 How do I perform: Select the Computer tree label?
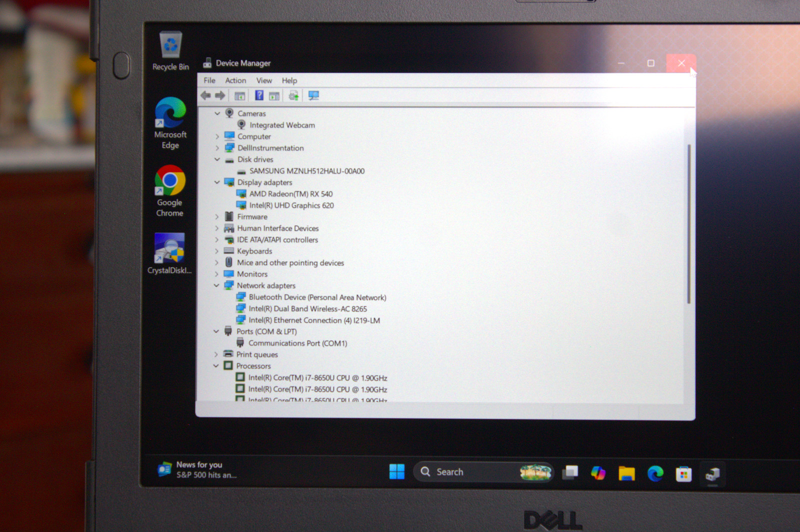pos(254,136)
